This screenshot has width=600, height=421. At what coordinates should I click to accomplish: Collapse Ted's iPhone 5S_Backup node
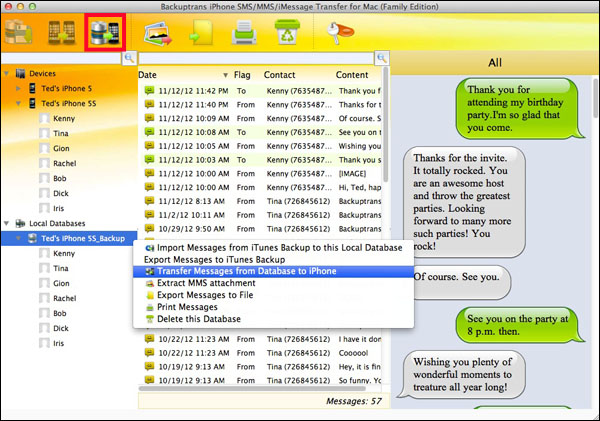[x=18, y=238]
